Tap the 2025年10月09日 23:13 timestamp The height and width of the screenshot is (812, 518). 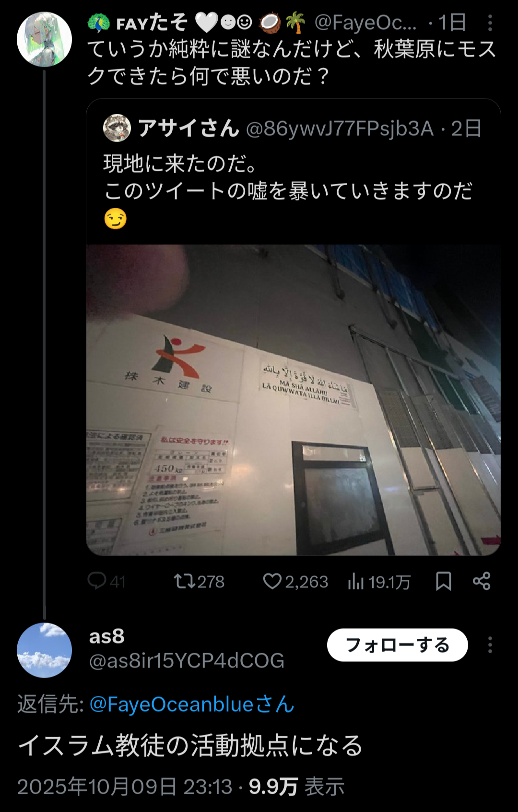tap(125, 787)
